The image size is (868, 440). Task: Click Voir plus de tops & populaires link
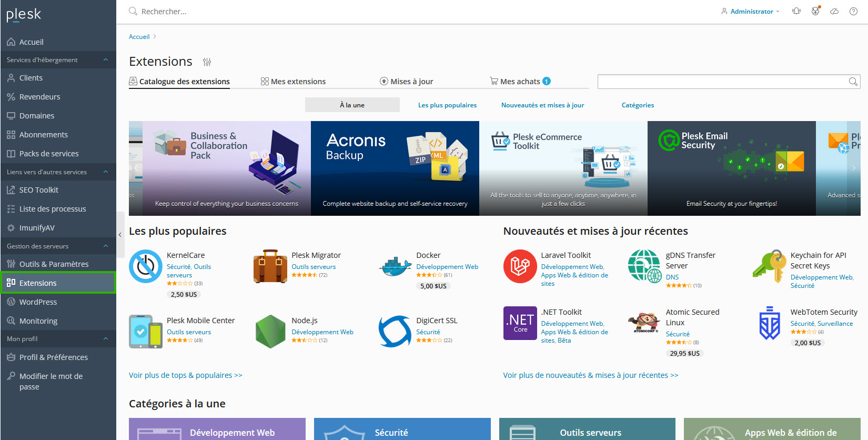click(x=186, y=375)
